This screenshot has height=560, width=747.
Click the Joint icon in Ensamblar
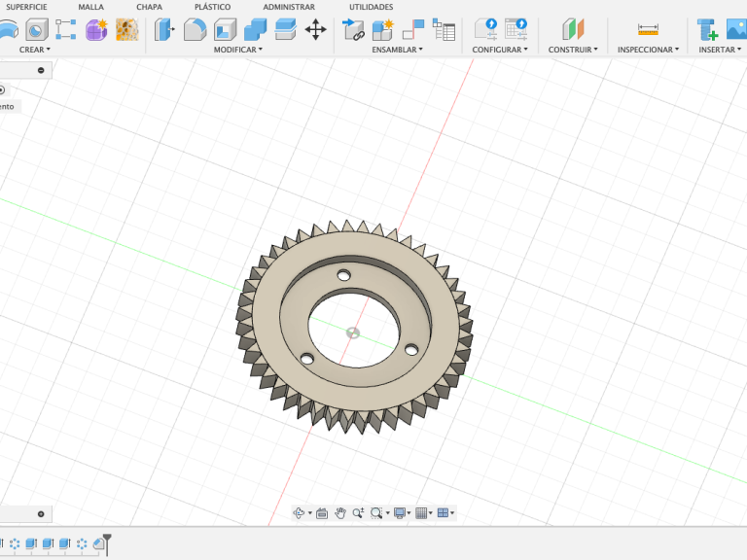pos(413,29)
